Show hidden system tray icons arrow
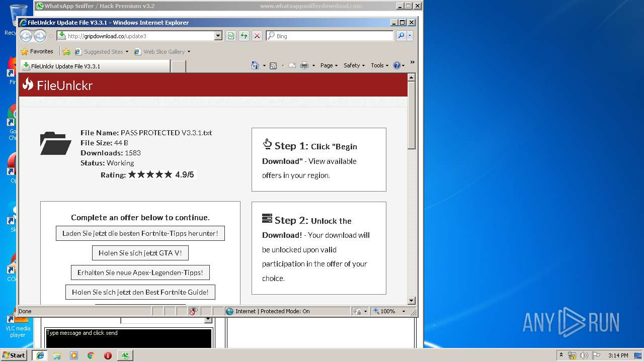The width and height of the screenshot is (644, 362). 561,355
